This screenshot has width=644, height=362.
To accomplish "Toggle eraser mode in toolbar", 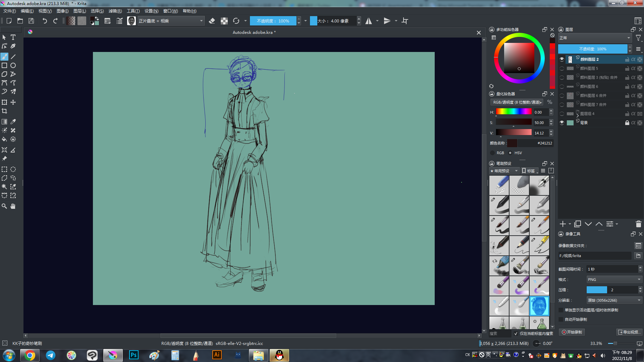I will (x=212, y=21).
